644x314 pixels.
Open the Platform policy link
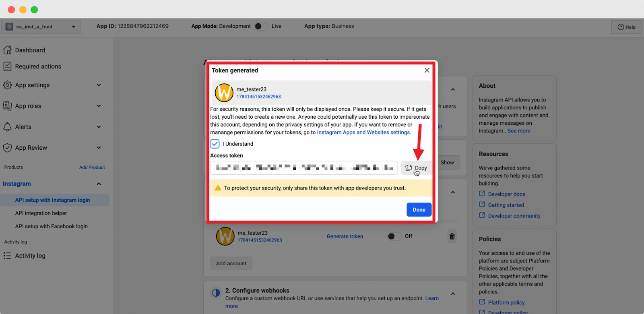pos(506,302)
